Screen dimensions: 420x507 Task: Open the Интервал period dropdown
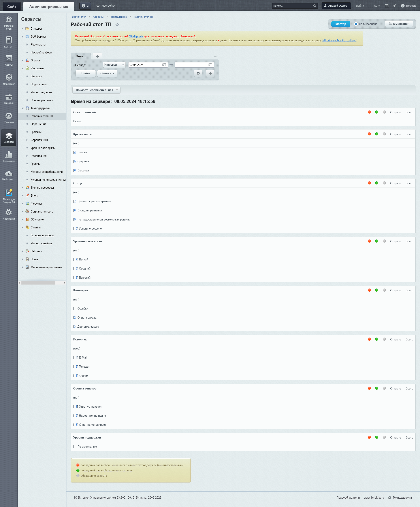(114, 65)
